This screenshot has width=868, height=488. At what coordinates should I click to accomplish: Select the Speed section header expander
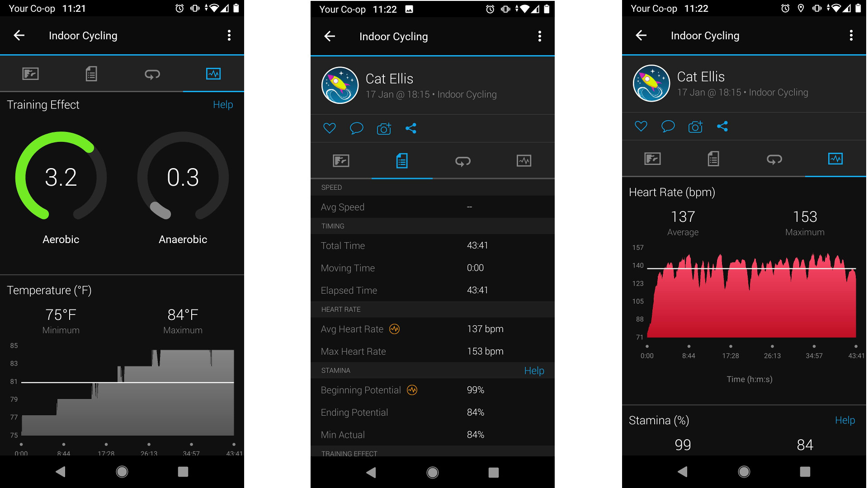coord(434,187)
